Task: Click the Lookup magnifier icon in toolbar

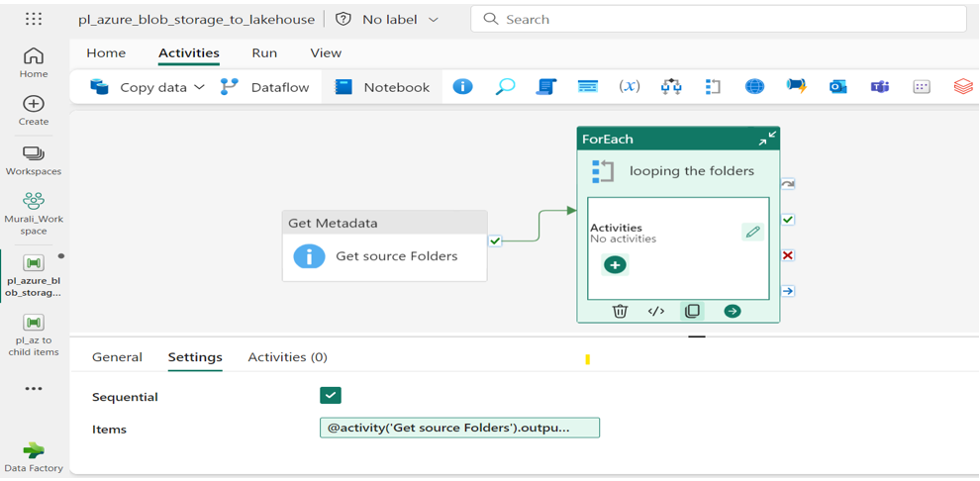Action: 505,87
